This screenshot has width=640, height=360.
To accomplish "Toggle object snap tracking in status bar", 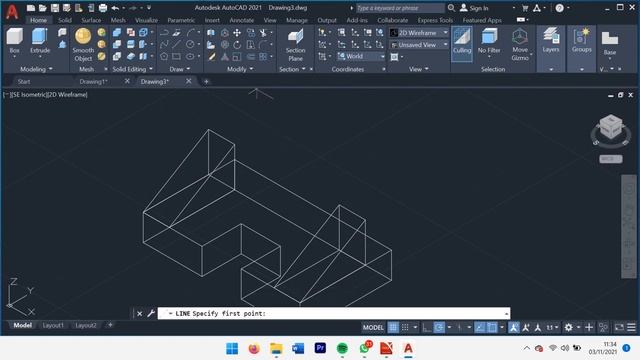I will [x=480, y=327].
